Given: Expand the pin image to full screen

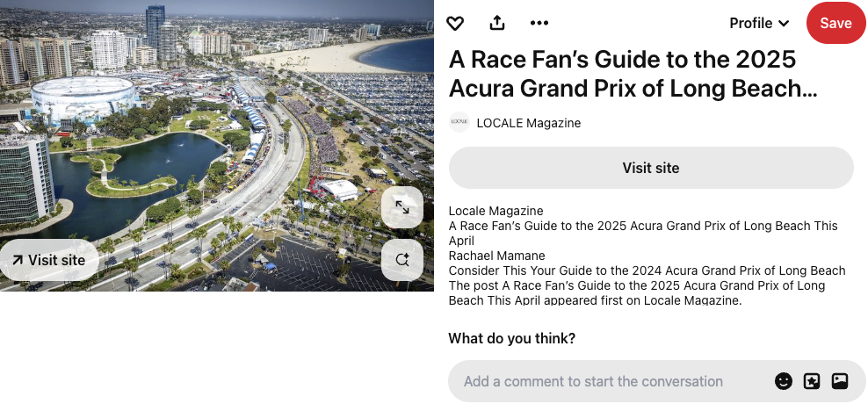Looking at the screenshot, I should pos(402,207).
